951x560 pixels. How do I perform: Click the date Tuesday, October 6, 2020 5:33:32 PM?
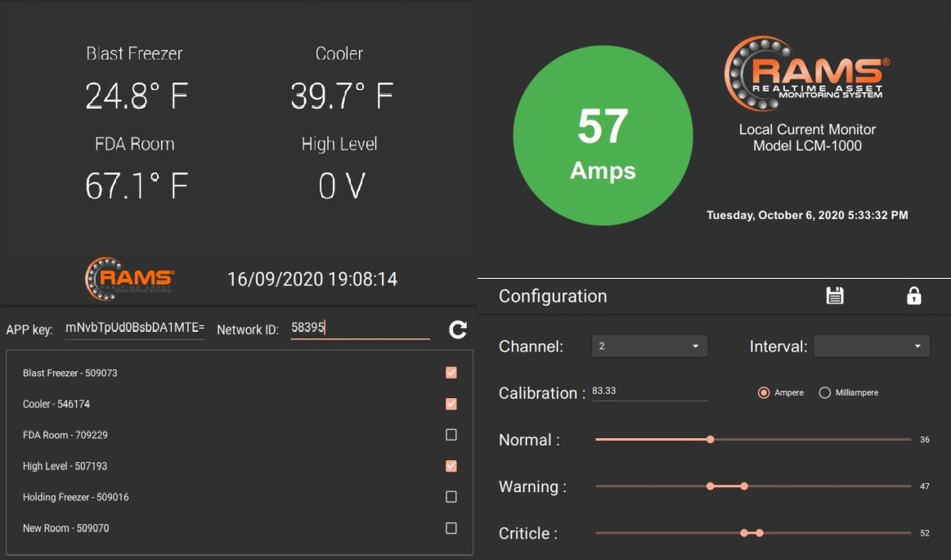[x=806, y=215]
